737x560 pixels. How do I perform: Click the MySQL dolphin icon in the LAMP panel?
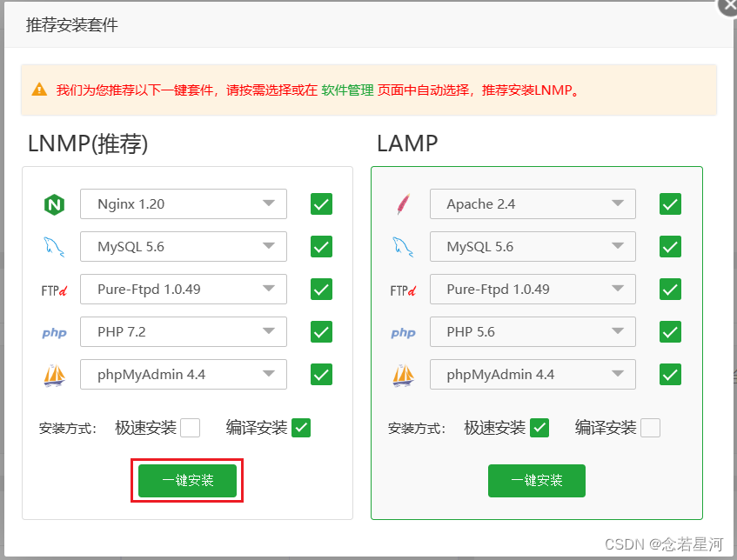(x=403, y=247)
